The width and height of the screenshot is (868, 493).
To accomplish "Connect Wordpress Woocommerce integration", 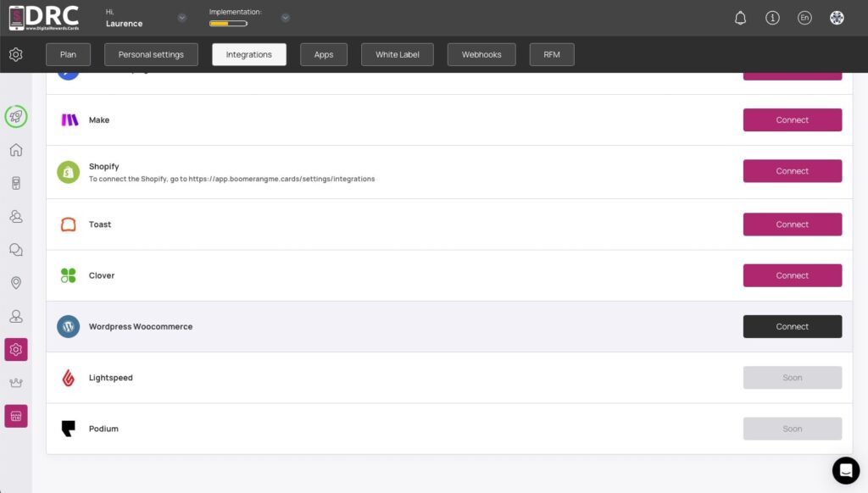I will coord(793,326).
